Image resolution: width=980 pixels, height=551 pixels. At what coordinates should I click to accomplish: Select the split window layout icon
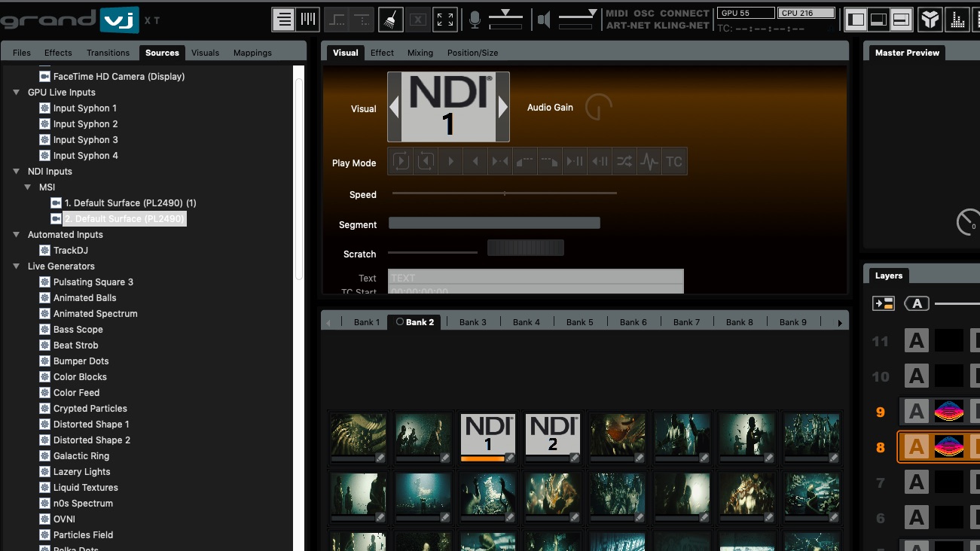pyautogui.click(x=901, y=20)
